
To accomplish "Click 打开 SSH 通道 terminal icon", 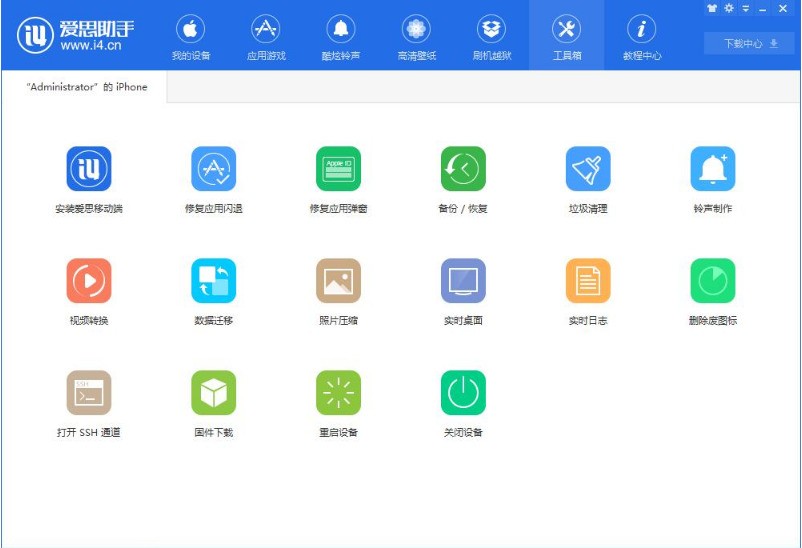I will pos(89,392).
